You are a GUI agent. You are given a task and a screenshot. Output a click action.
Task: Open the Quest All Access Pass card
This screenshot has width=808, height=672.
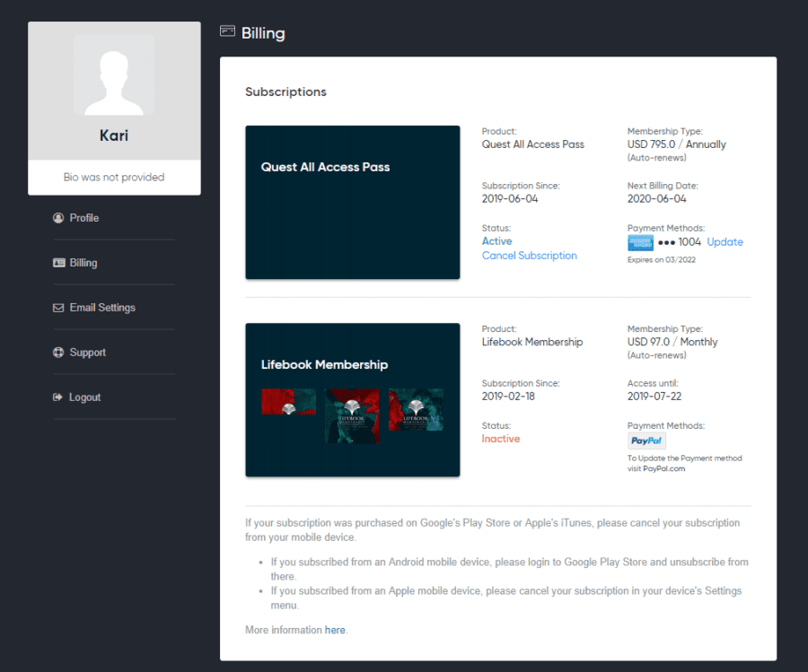(x=353, y=203)
